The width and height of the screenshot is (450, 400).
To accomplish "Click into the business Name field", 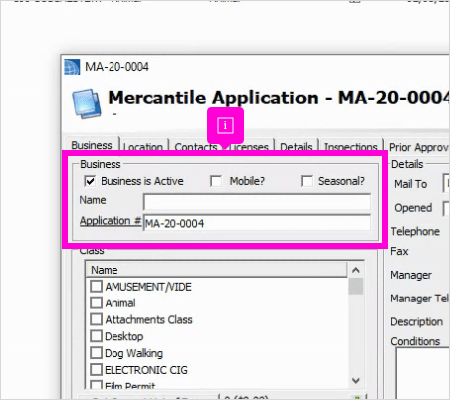I will click(257, 202).
